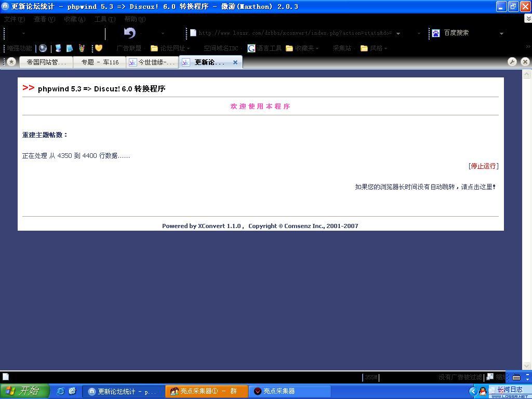Image resolution: width=532 pixels, height=399 pixels.
Task: Open the 帮助(H) menu
Action: tap(135, 19)
